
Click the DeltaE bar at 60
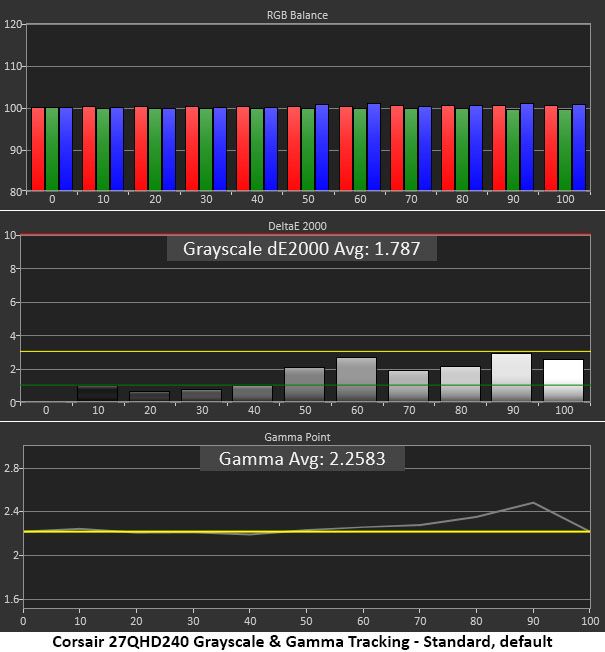356,379
